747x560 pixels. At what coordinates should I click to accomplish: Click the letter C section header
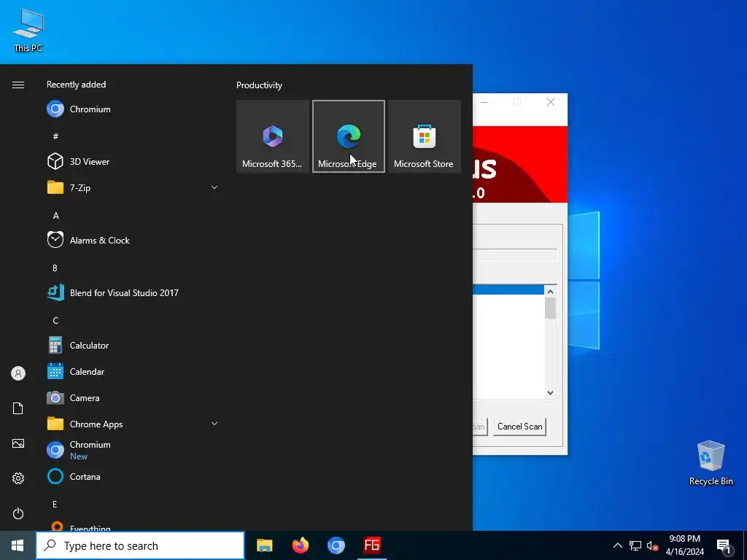[55, 321]
